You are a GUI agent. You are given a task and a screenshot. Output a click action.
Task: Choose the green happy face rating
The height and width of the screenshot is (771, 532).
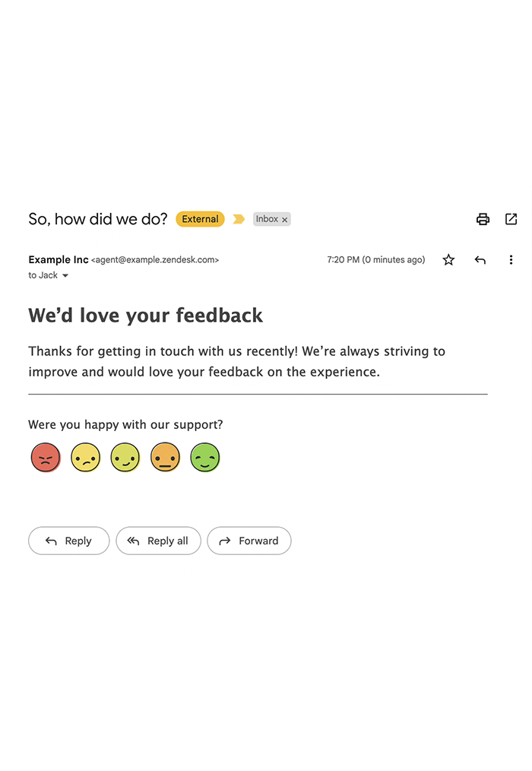(205, 457)
